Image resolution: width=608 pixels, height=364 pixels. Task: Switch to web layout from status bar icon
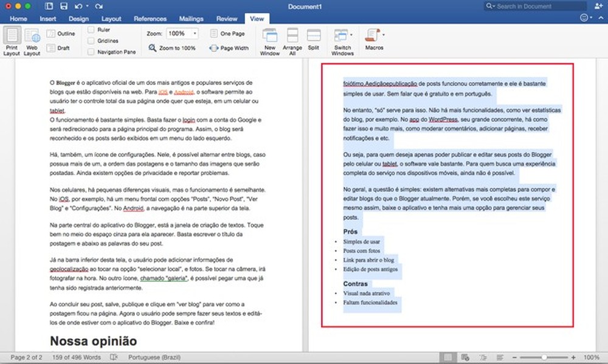pos(465,357)
